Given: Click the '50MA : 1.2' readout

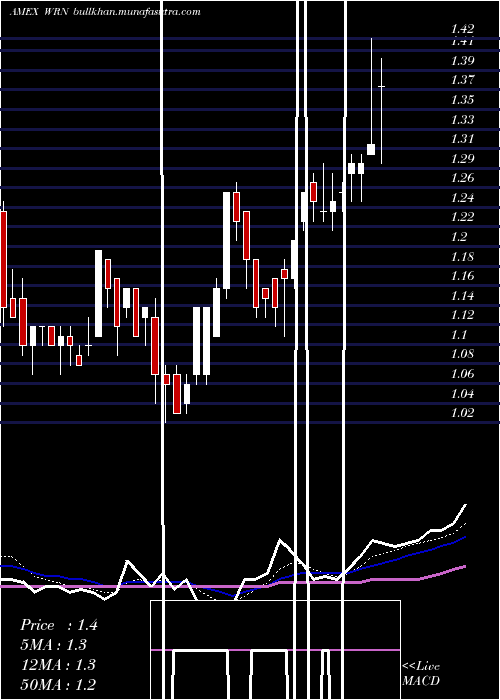Looking at the screenshot, I should 58,684.
